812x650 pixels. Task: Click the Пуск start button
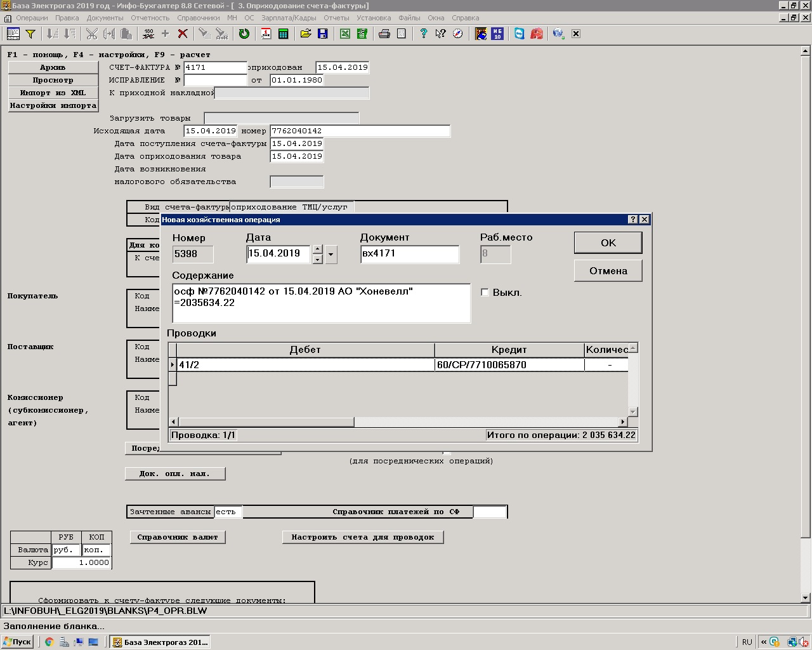pyautogui.click(x=17, y=642)
